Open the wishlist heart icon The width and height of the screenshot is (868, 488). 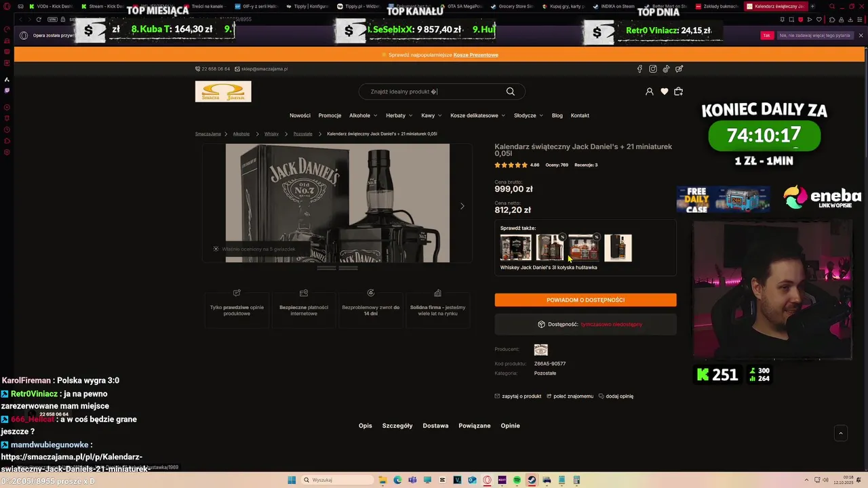pos(665,91)
